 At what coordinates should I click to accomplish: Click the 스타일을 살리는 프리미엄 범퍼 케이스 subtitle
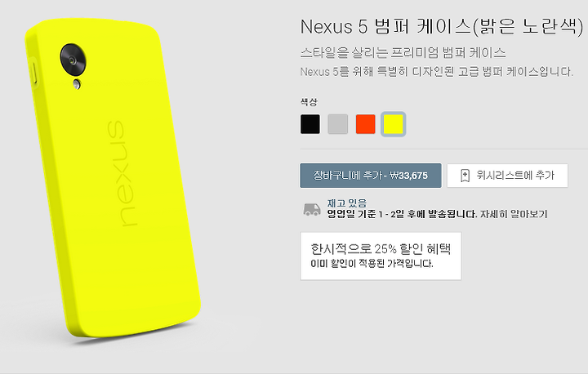click(x=403, y=52)
